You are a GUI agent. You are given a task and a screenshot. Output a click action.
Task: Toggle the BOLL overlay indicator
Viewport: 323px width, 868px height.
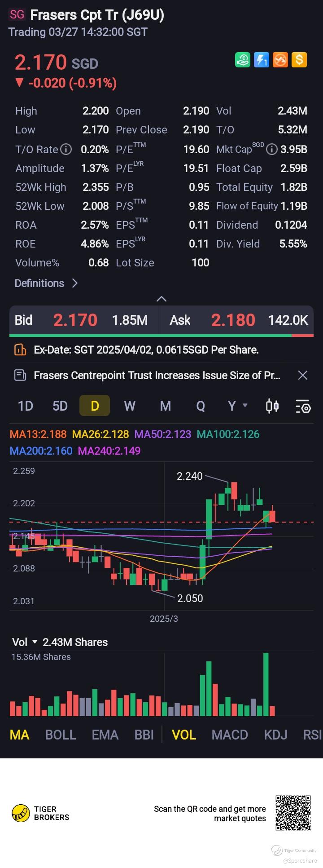pyautogui.click(x=61, y=735)
